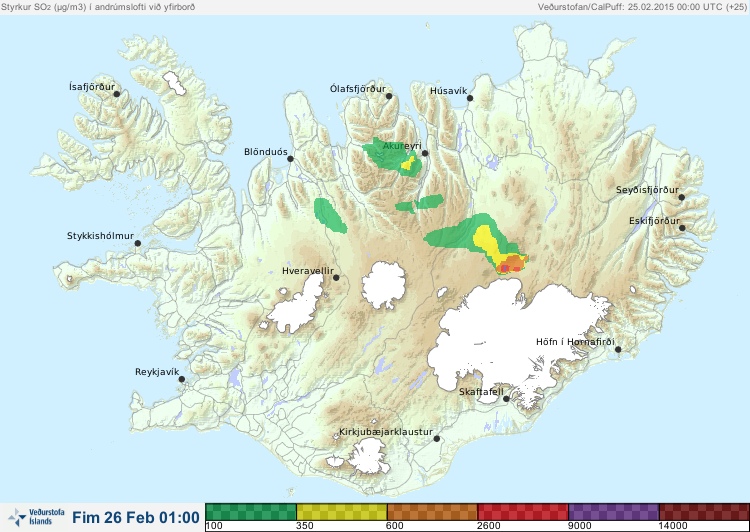This screenshot has width=750, height=532.
Task: Click the red SO2 hotspot north of Vatnajökull
Action: click(504, 268)
